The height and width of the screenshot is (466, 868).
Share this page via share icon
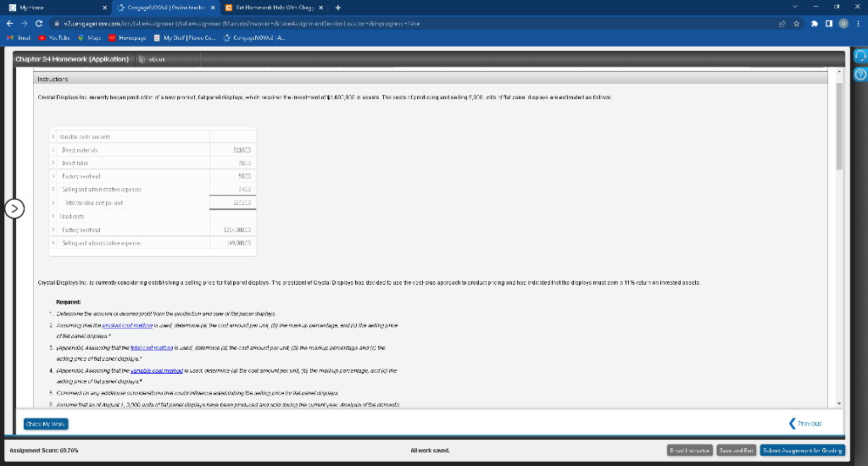click(782, 24)
